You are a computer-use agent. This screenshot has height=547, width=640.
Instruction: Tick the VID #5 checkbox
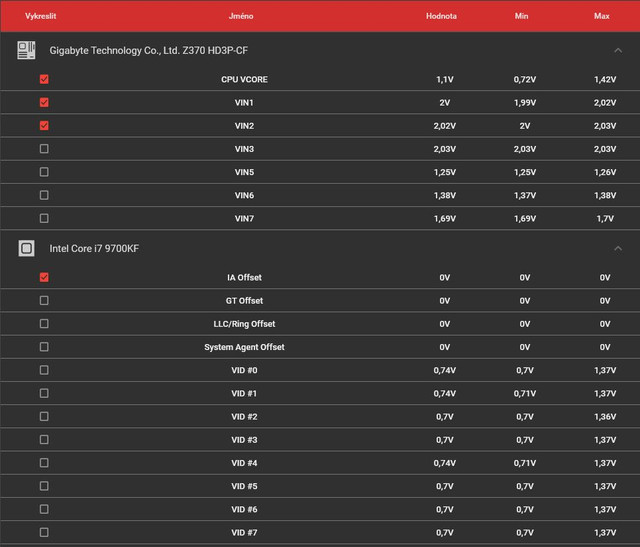point(44,486)
